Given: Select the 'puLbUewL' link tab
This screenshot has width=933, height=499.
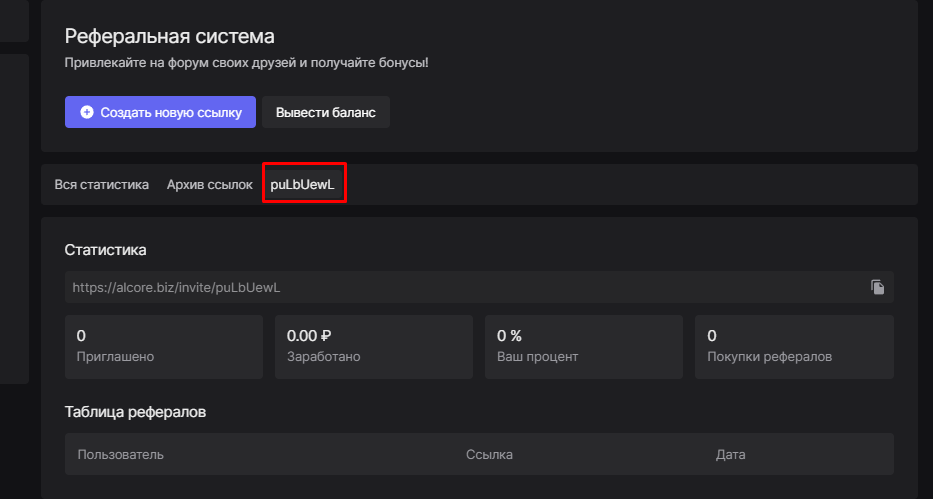Looking at the screenshot, I should 302,185.
